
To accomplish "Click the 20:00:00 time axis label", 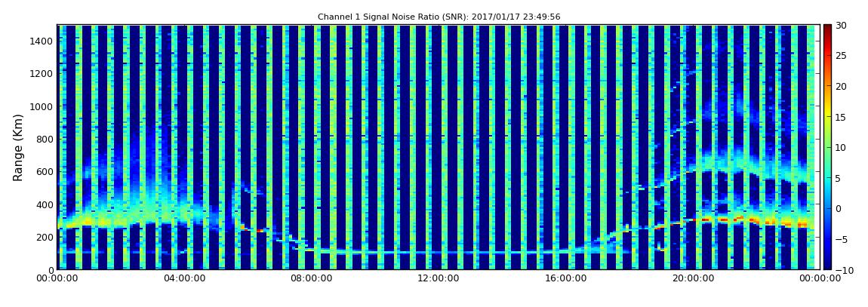I will (x=692, y=278).
